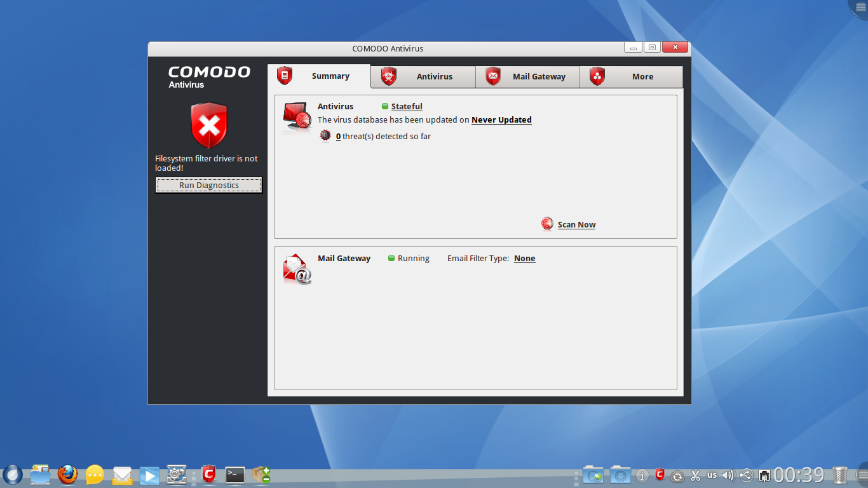The height and width of the screenshot is (488, 868).
Task: Open the software package manager icon
Action: [x=261, y=475]
